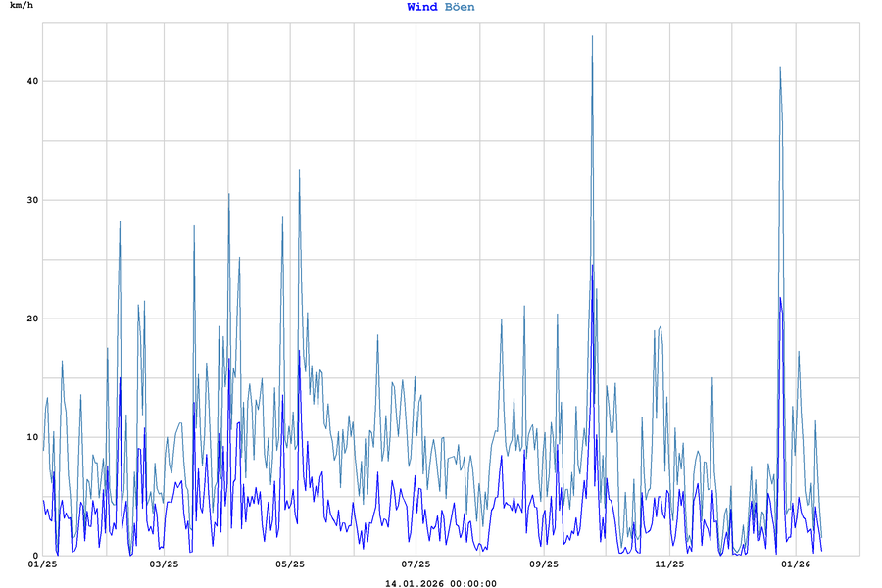Click the 09/25 date label
This screenshot has height=588, width=882.
tap(543, 564)
